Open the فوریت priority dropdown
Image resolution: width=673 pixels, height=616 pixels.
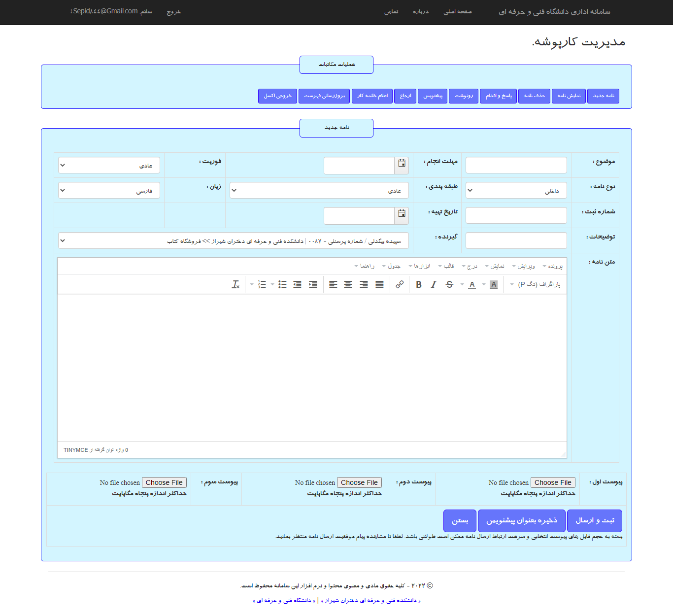point(109,165)
